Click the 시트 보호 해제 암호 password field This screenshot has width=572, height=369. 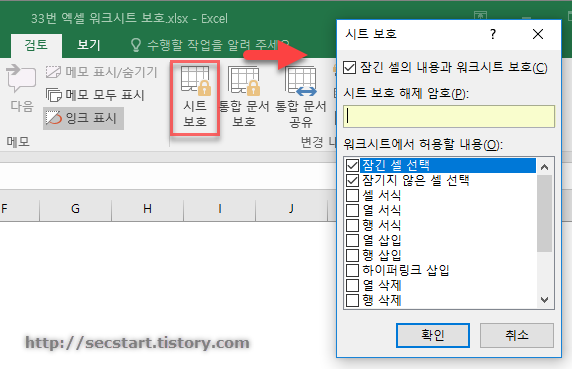449,116
